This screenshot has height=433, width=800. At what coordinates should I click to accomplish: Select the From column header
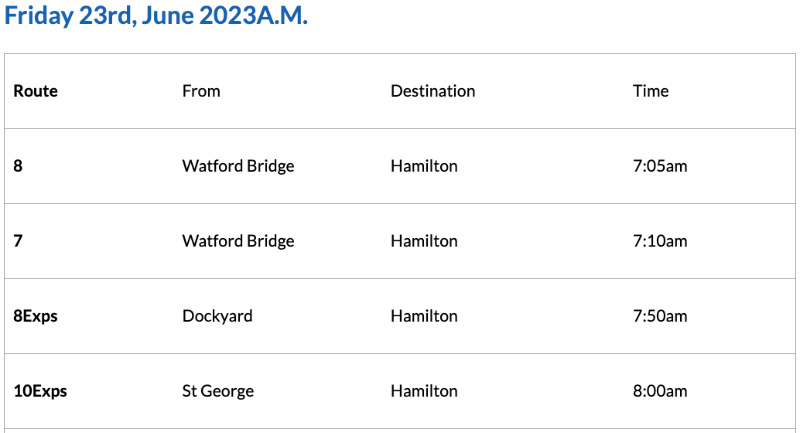click(201, 91)
